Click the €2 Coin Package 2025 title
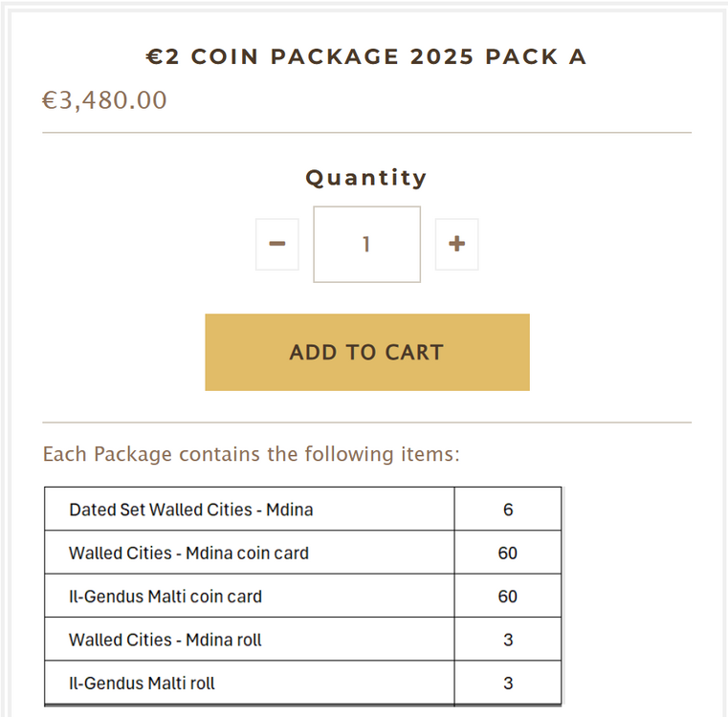 tap(366, 56)
